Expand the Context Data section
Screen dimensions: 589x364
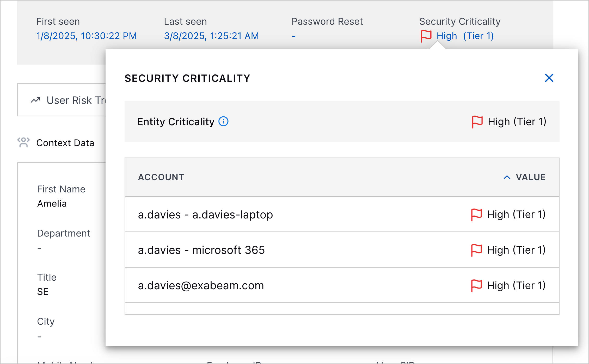pos(65,143)
